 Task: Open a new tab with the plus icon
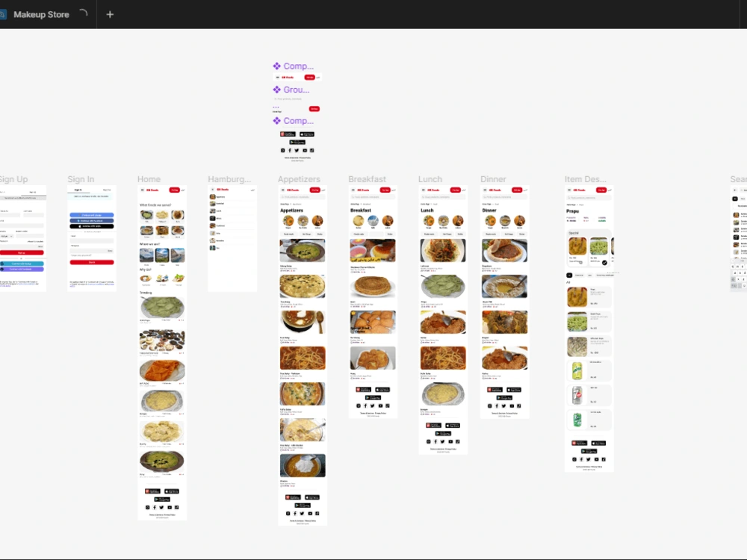point(110,14)
